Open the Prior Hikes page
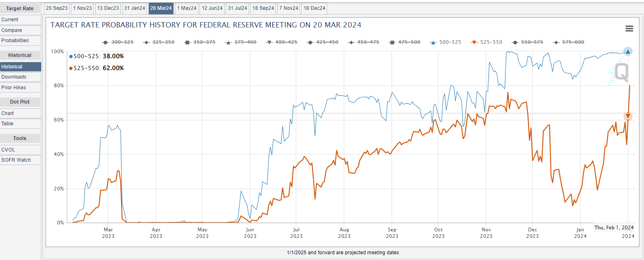Viewport: 644px width, 260px height. pyautogui.click(x=13, y=88)
